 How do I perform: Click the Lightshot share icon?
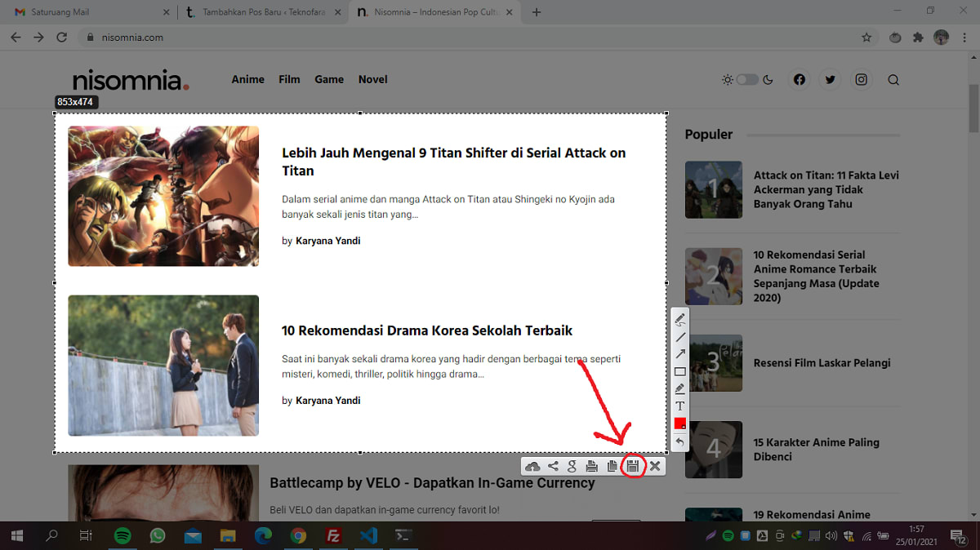[x=553, y=467]
